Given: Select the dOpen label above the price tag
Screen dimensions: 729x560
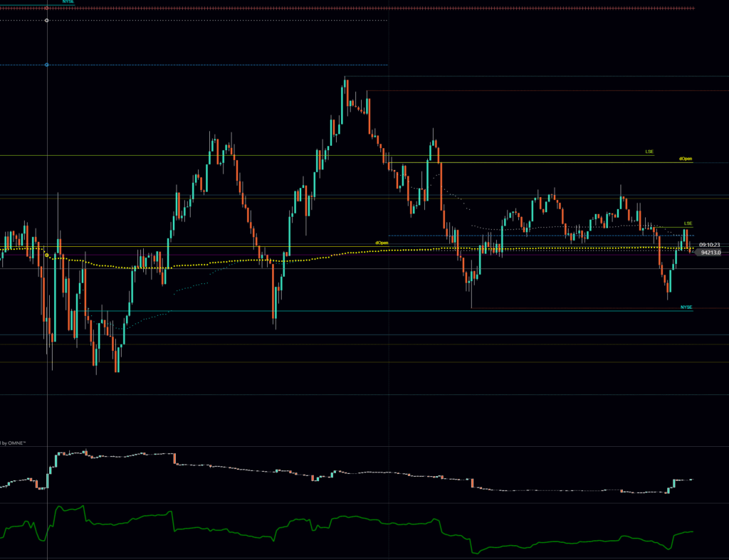Looking at the screenshot, I should pos(686,159).
